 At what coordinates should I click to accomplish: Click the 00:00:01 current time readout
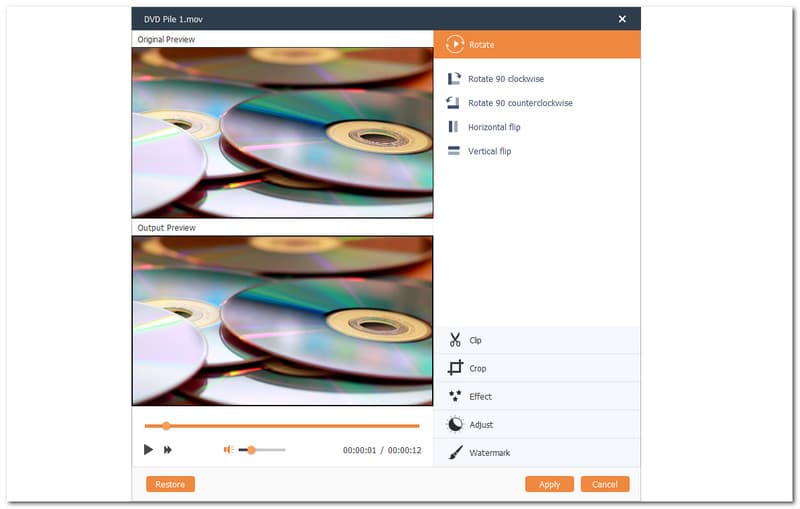pyautogui.click(x=359, y=450)
